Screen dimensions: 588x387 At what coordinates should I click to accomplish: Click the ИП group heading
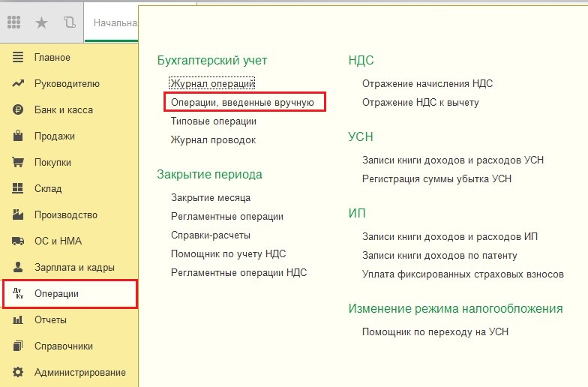[x=357, y=213]
